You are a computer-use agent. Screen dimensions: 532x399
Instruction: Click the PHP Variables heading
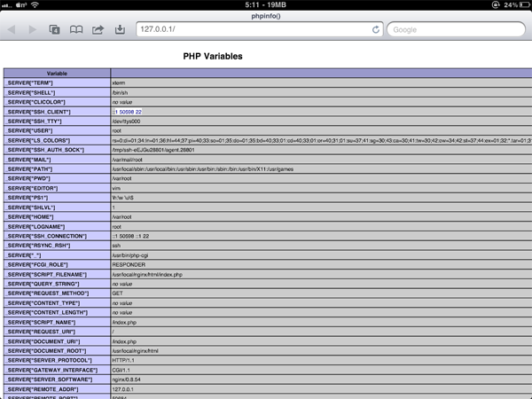(x=213, y=56)
